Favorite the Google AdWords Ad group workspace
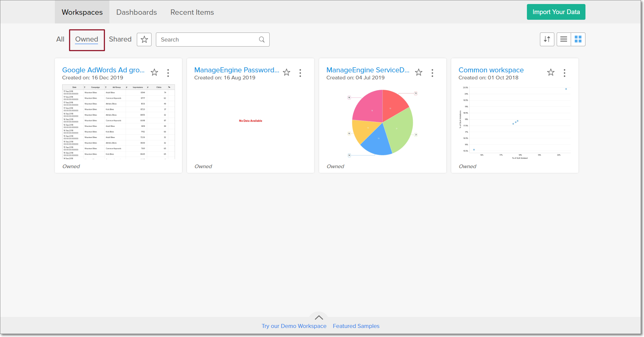644x337 pixels. pos(154,72)
